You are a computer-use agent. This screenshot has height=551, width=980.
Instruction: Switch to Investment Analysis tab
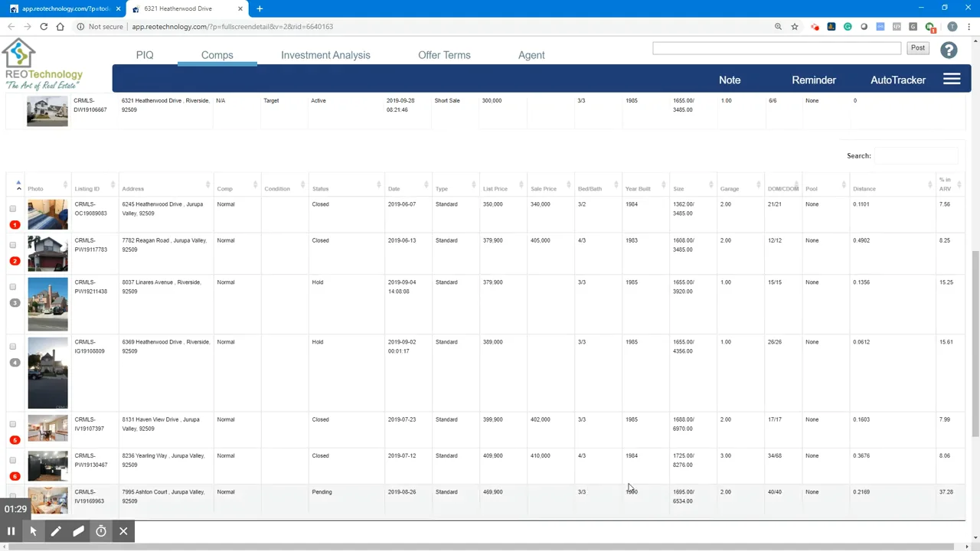[325, 55]
